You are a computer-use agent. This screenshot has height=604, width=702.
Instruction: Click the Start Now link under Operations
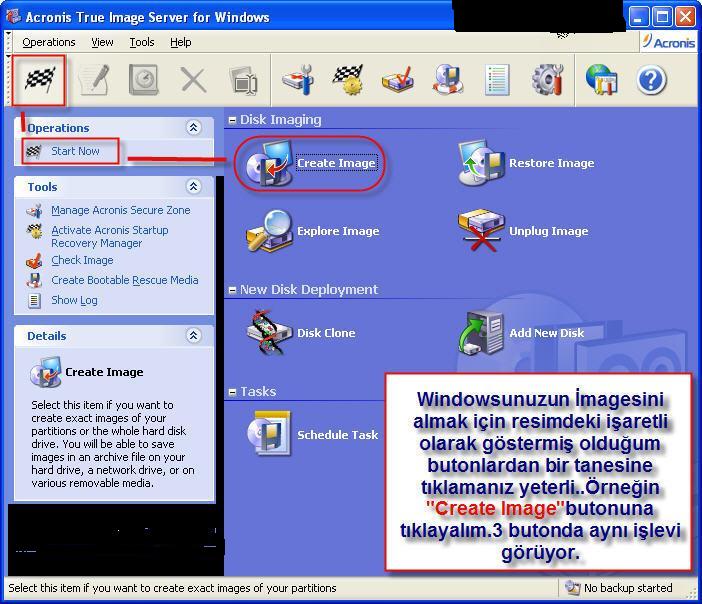[75, 151]
